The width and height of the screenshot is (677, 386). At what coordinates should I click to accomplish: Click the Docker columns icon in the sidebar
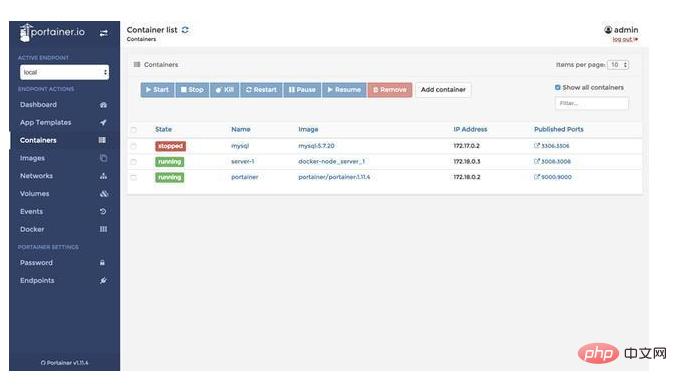103,229
